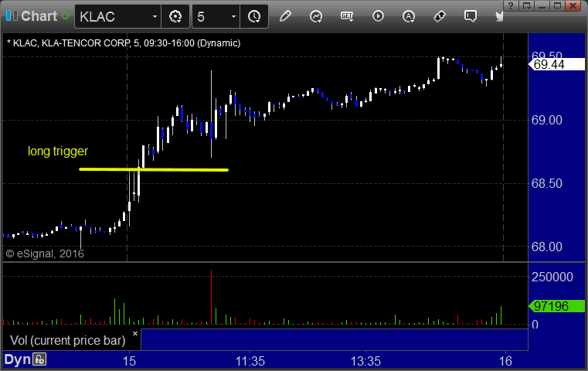This screenshot has height=371, width=588.
Task: Open the GET studies menu icon
Action: coord(347,16)
